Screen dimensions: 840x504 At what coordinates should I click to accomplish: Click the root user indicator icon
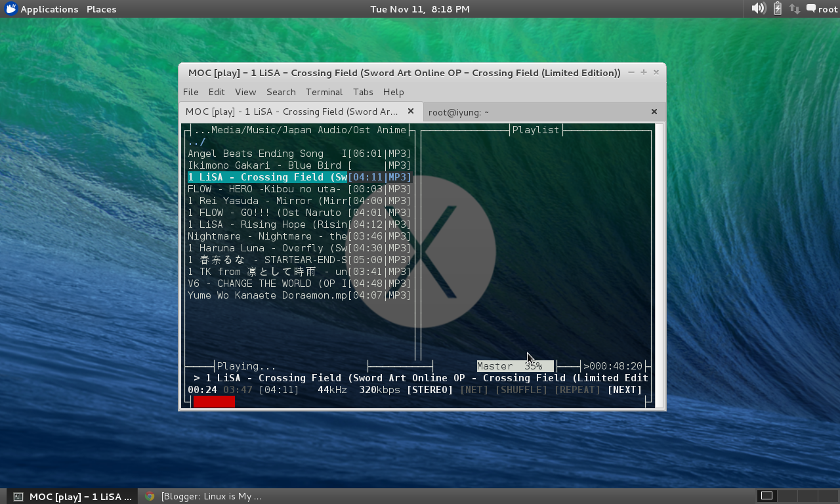point(810,9)
